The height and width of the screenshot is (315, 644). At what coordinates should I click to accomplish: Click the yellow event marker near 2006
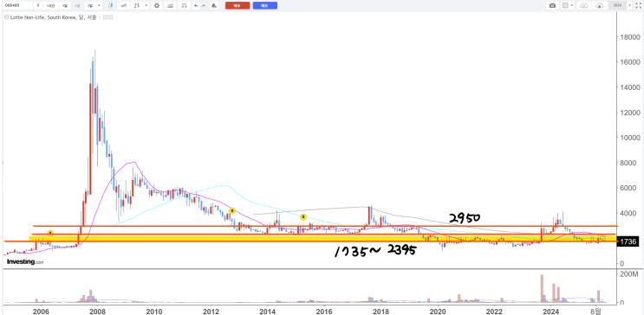(x=50, y=233)
